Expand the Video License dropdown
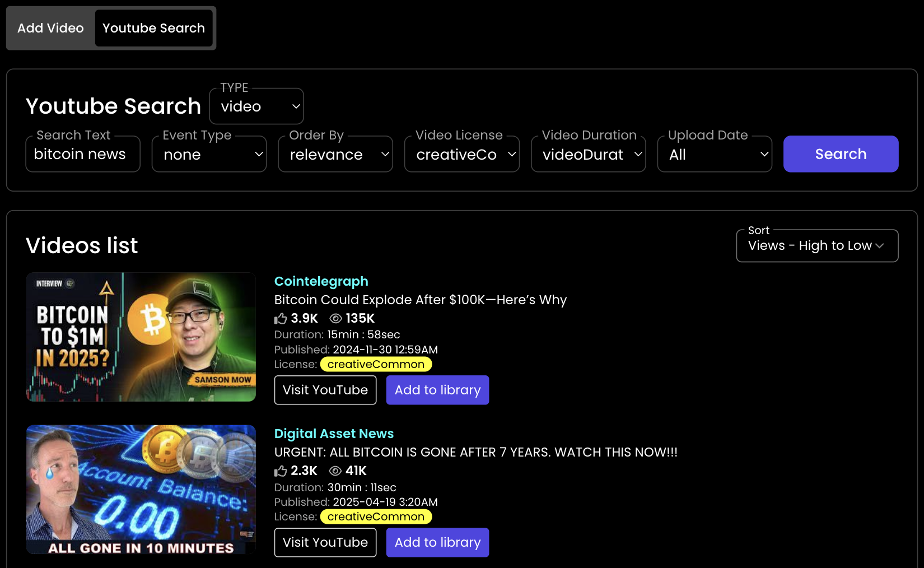This screenshot has height=568, width=924. [462, 154]
